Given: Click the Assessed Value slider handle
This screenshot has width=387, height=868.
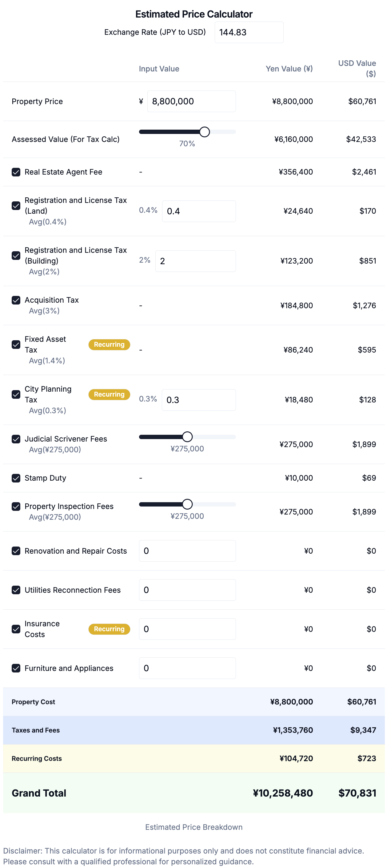Looking at the screenshot, I should click(x=204, y=132).
